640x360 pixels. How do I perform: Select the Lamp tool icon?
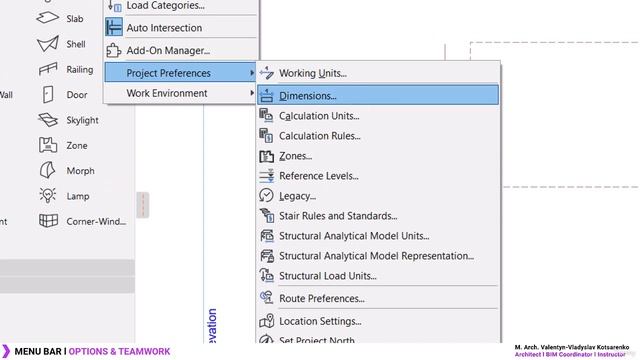(48, 196)
